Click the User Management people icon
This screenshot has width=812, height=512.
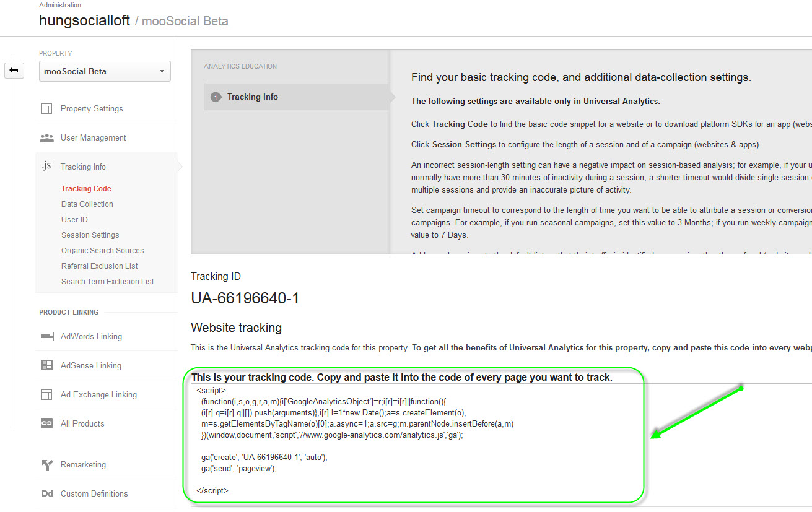pyautogui.click(x=46, y=138)
